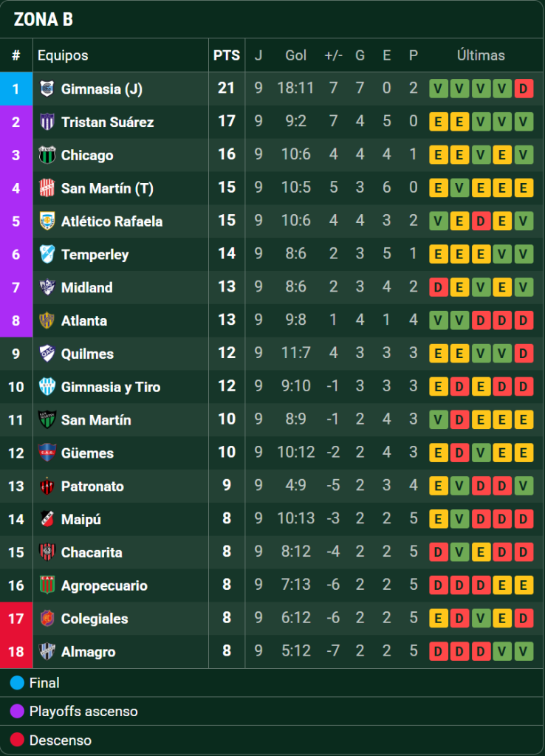Image resolution: width=545 pixels, height=756 pixels.
Task: Select the Agropecuario striped crest
Action: click(47, 585)
